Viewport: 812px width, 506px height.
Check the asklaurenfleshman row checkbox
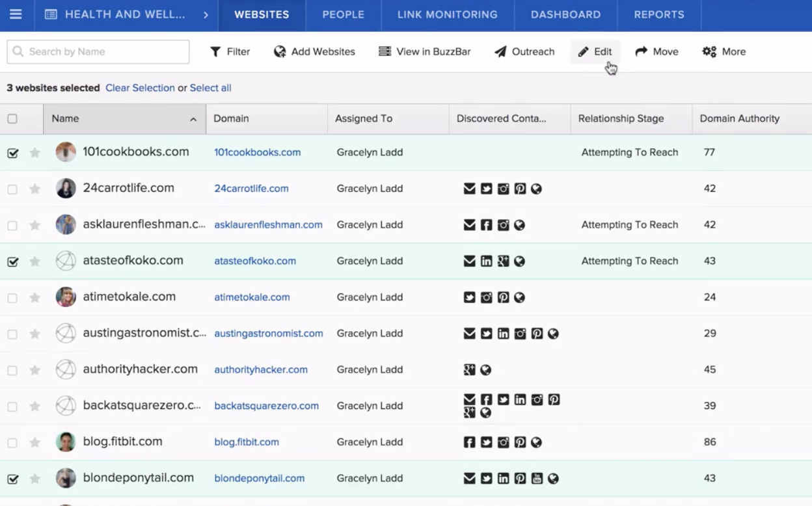point(12,226)
